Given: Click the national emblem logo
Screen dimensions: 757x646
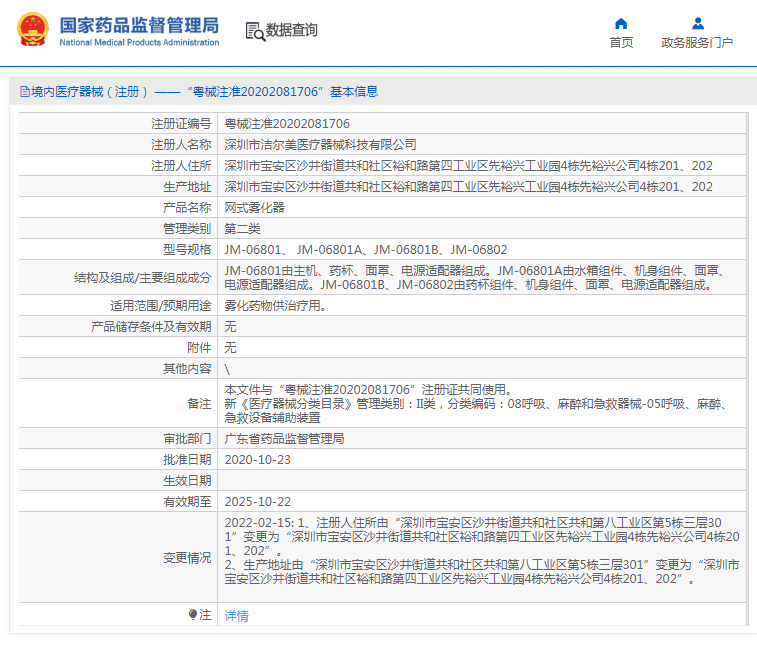Looking at the screenshot, I should (33, 29).
